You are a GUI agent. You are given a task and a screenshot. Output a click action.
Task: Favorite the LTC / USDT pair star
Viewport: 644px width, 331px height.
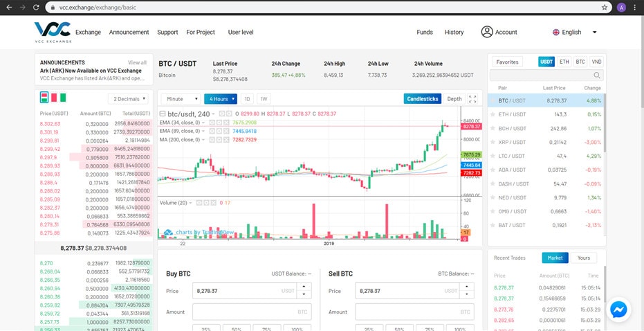coord(493,156)
